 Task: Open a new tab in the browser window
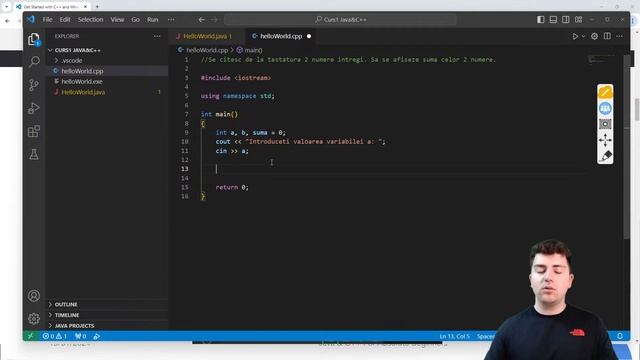click(97, 7)
